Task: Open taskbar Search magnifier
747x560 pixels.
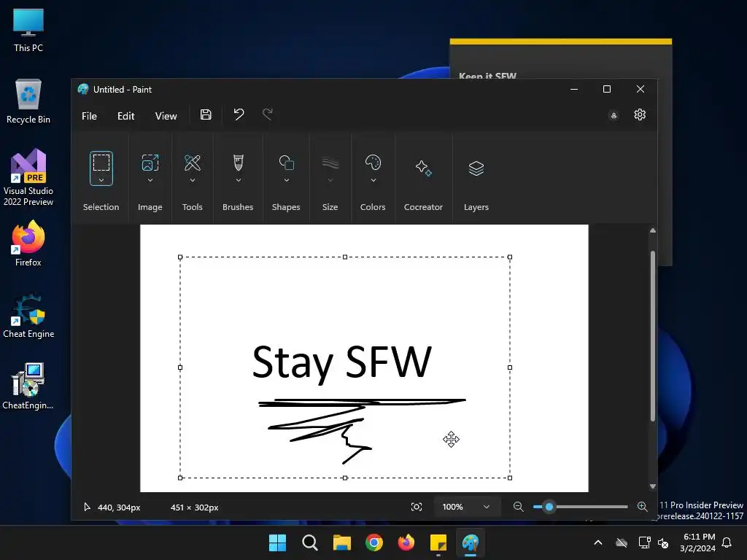Action: [309, 542]
